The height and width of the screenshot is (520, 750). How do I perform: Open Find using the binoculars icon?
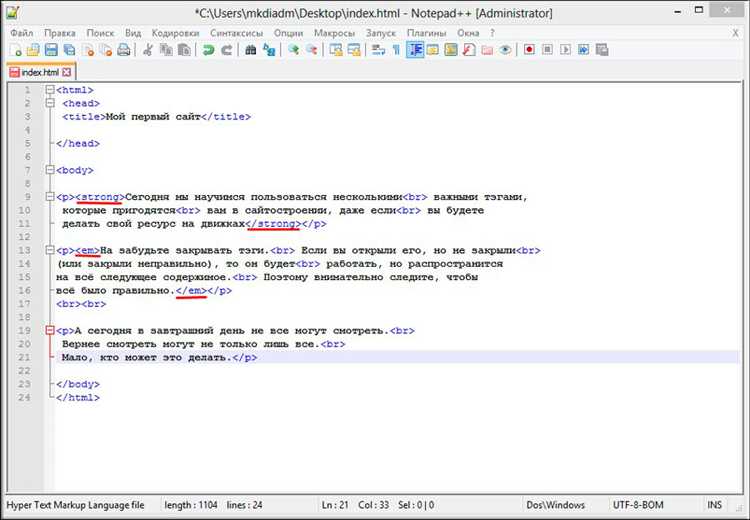(x=253, y=50)
